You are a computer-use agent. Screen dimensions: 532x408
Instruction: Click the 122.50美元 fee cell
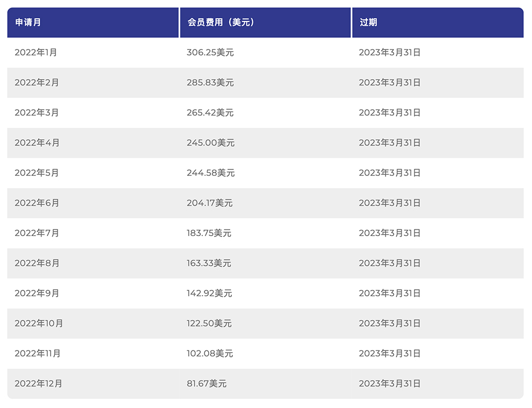[209, 324]
